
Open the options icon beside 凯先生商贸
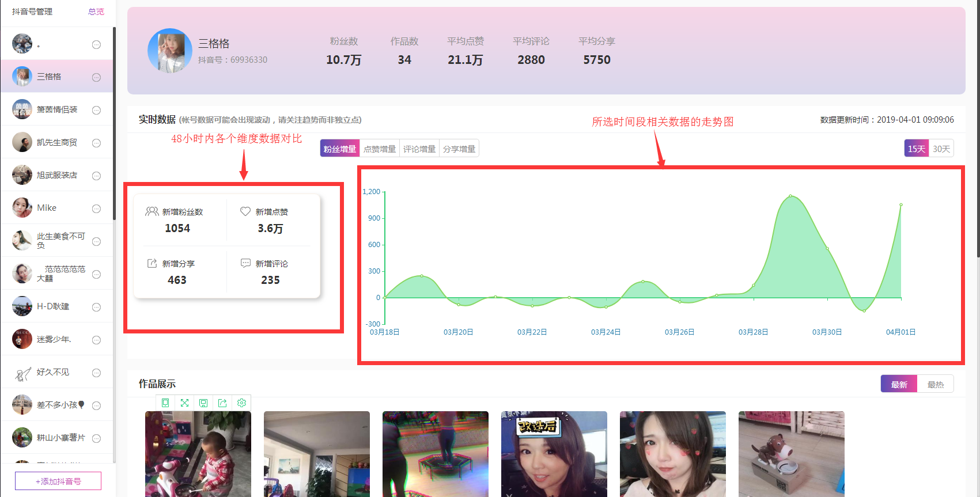click(x=96, y=143)
